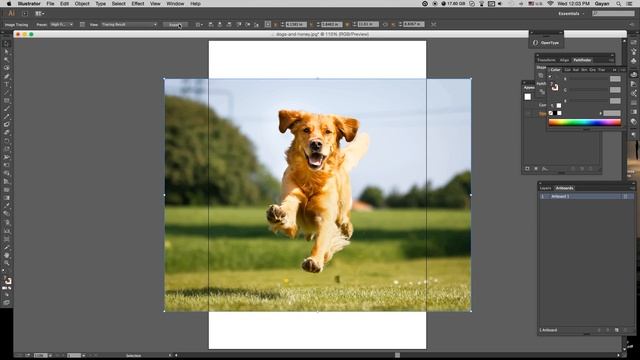Click the transform reference point icon

[x=268, y=24]
